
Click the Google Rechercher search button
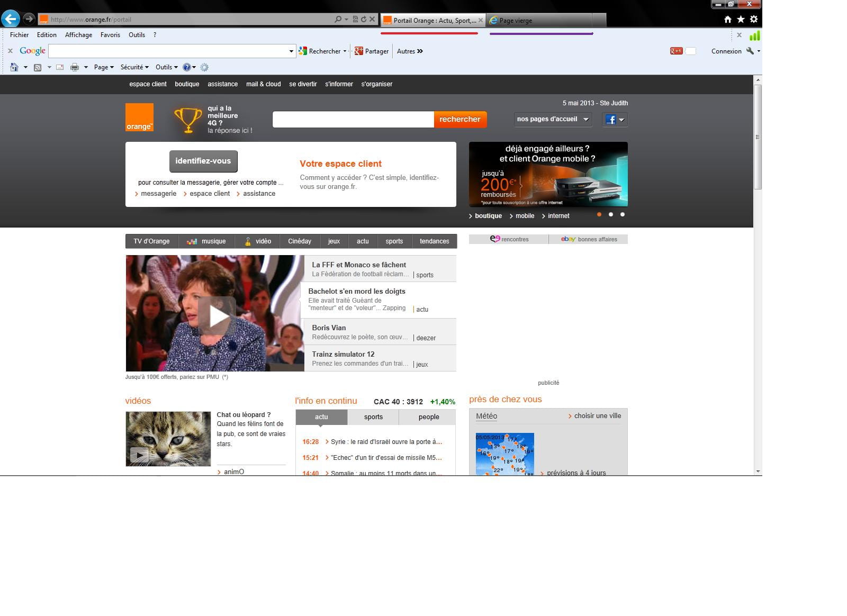(320, 51)
